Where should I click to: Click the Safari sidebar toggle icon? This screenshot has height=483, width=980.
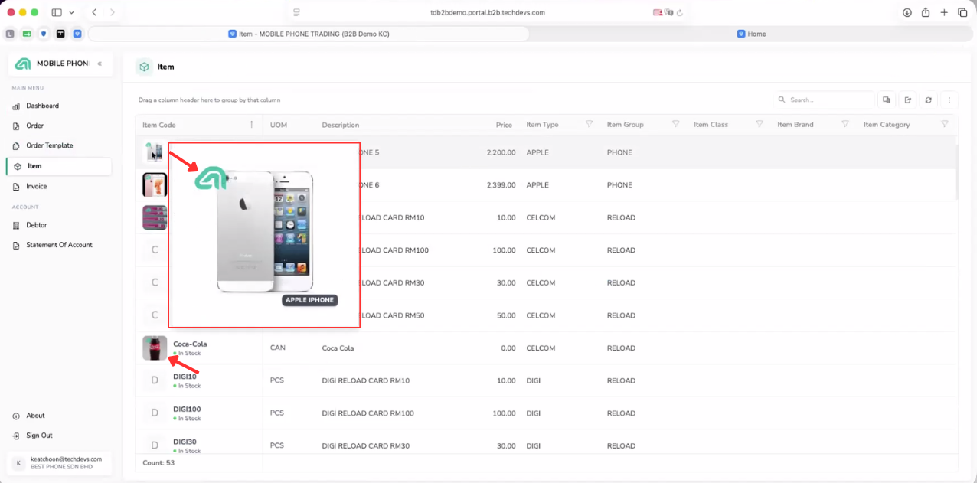[x=57, y=12]
